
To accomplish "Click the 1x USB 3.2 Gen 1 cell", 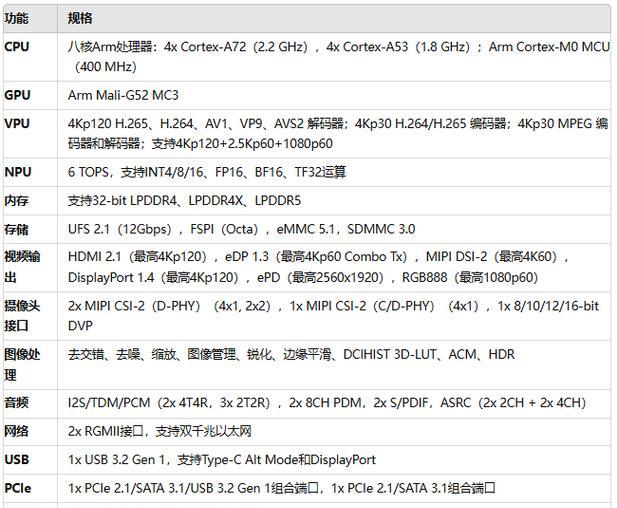I will pos(222,460).
